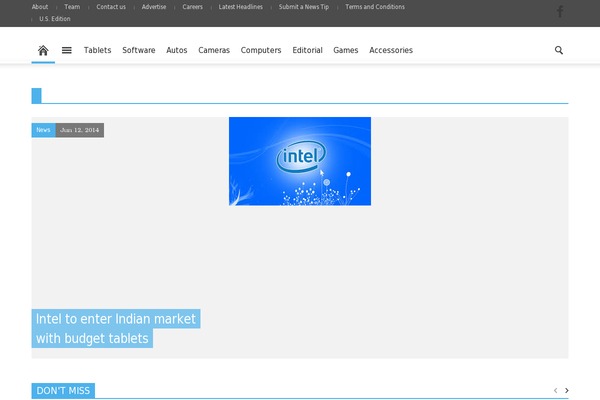Open the Advertise link
The image size is (600, 400).
154,7
